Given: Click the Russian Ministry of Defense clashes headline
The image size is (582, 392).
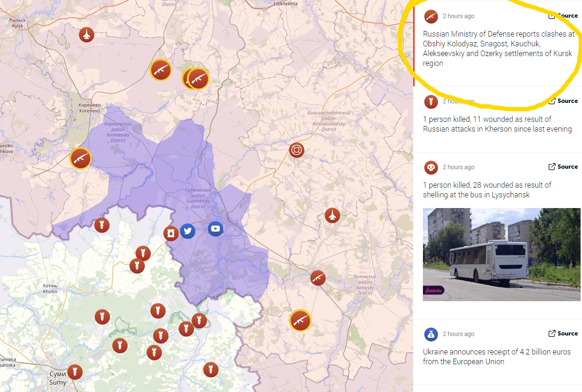Looking at the screenshot, I should [x=498, y=49].
